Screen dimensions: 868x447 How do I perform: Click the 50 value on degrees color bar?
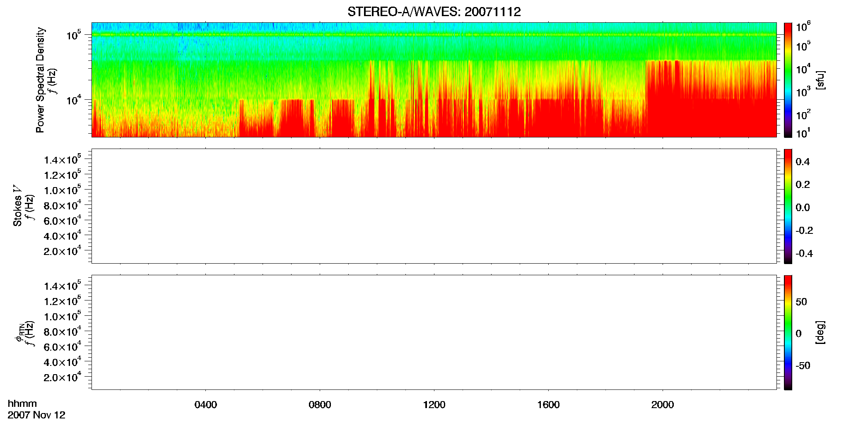pyautogui.click(x=801, y=302)
